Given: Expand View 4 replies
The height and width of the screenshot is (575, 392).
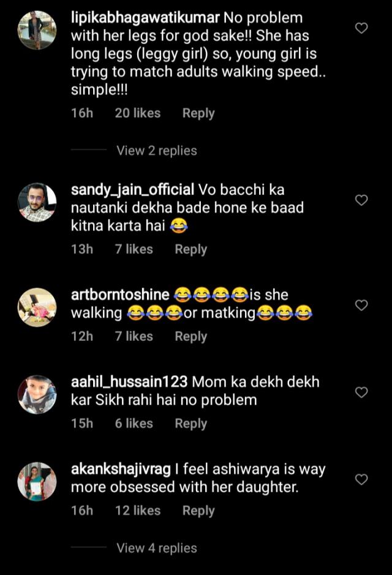Looking at the screenshot, I should [x=157, y=548].
